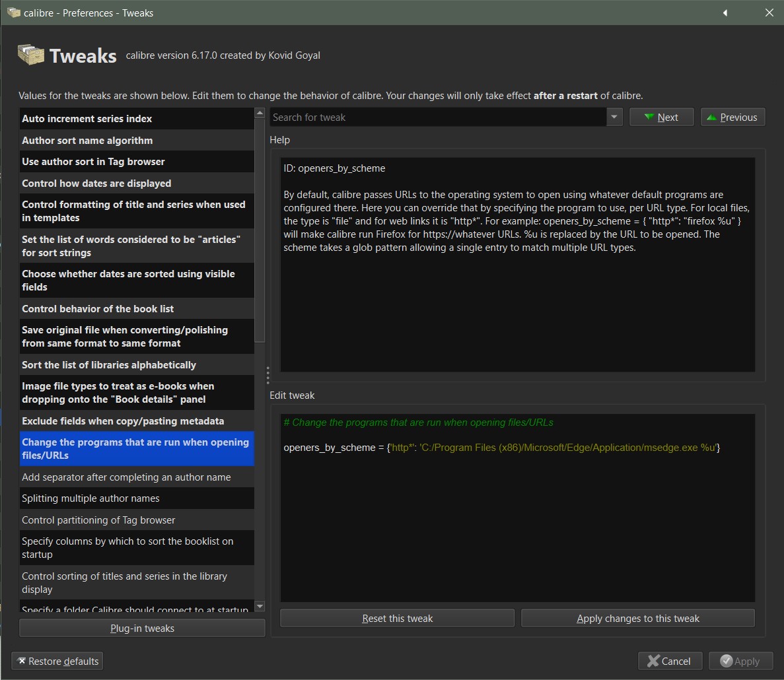Click the calibre icon in title bar

(x=13, y=13)
